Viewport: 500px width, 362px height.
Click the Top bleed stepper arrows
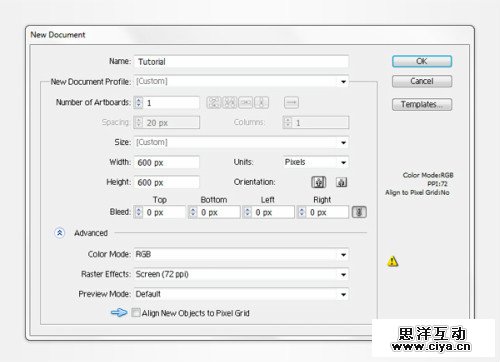click(139, 212)
